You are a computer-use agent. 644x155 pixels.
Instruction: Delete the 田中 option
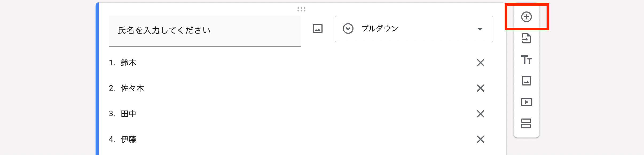(x=480, y=114)
